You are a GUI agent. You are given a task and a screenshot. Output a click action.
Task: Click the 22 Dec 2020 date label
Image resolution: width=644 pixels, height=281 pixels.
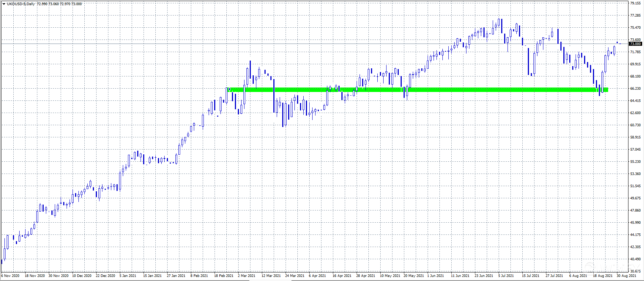click(105, 276)
